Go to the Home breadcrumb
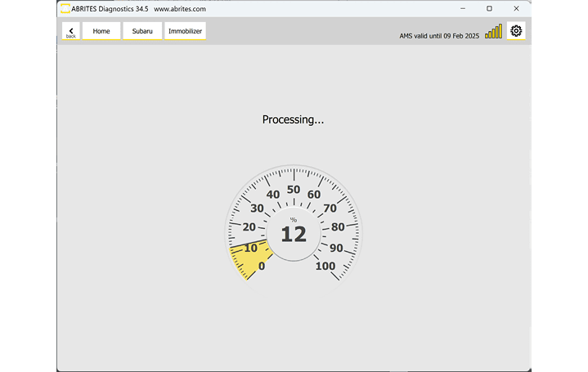588x372 pixels. click(101, 31)
